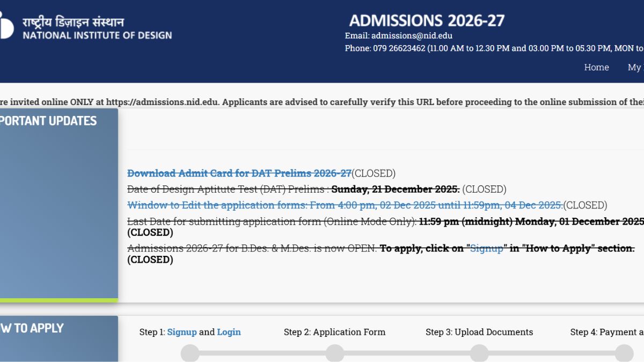This screenshot has height=362, width=644.
Task: Open Window to Edit application forms link
Action: [x=345, y=205]
